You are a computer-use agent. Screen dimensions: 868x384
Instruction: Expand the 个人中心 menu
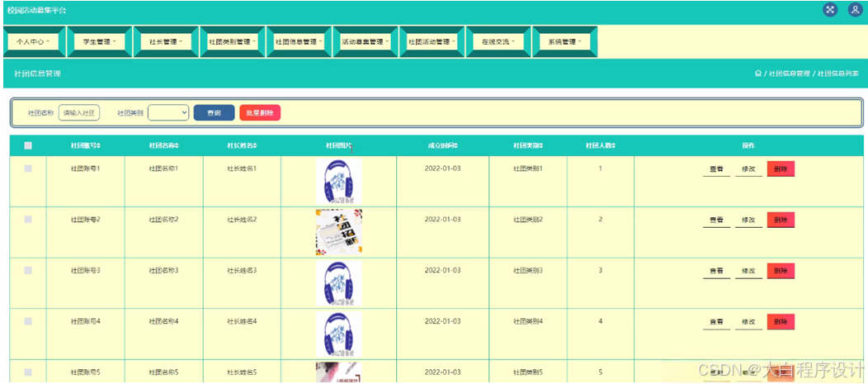click(x=34, y=41)
